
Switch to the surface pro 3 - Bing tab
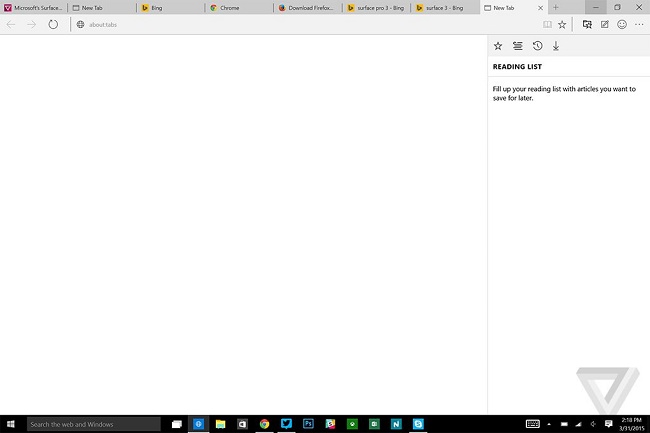(x=372, y=7)
